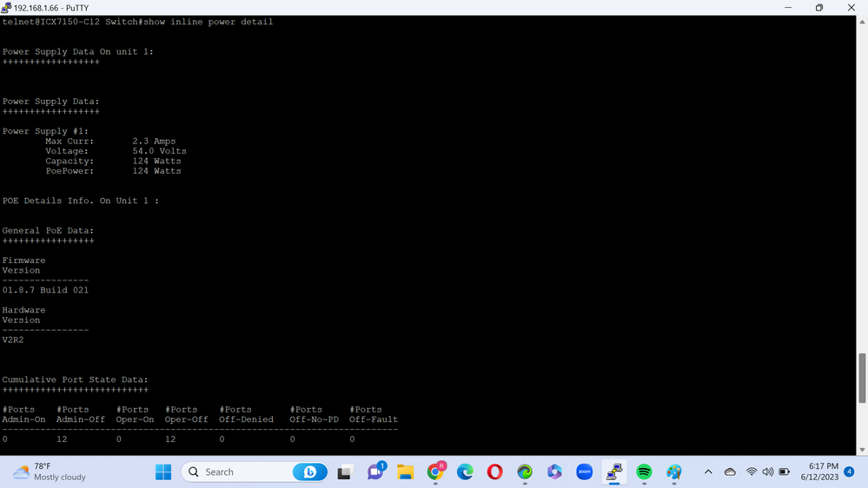
Task: Click the Bing icon in search box
Action: [309, 472]
